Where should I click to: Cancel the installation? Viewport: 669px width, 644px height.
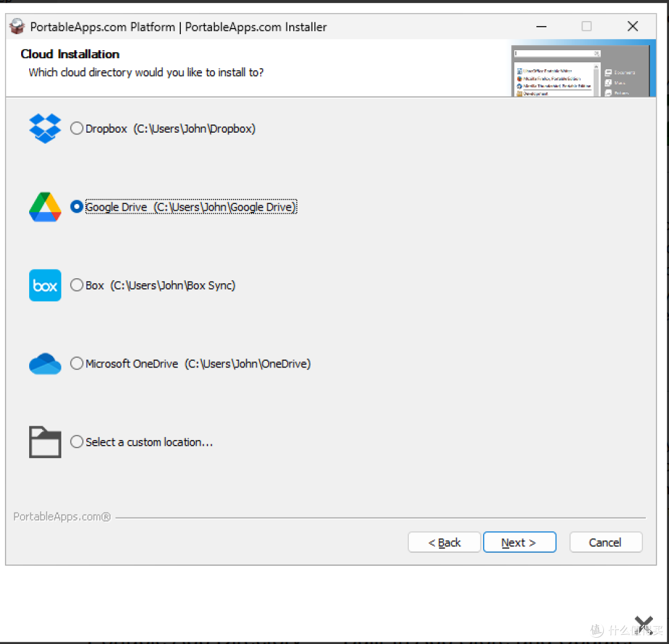[x=606, y=542]
